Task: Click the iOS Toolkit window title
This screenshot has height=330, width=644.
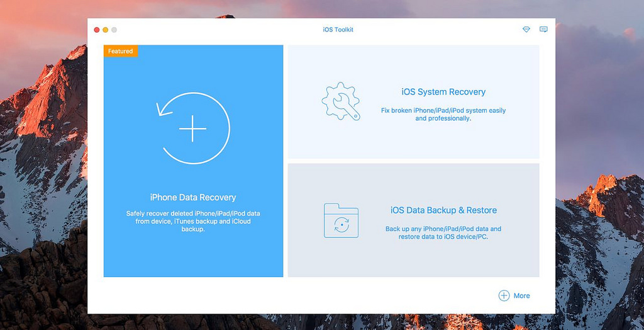Action: 336,30
